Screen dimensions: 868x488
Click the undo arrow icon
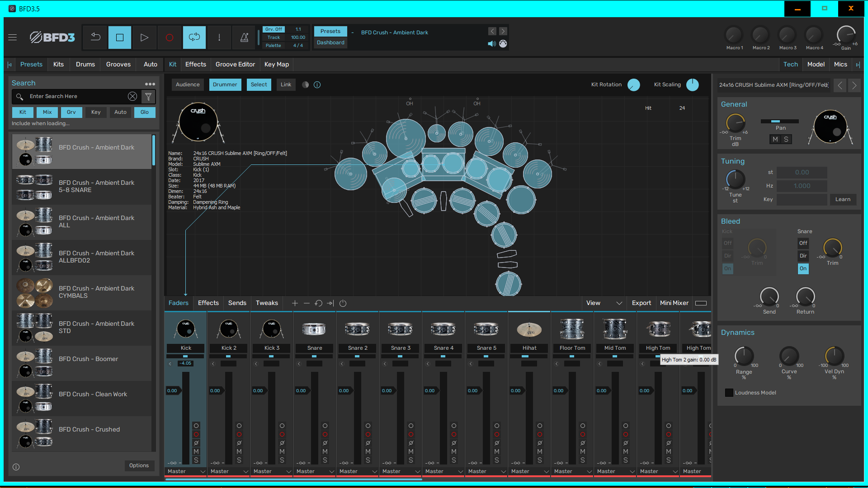(95, 38)
